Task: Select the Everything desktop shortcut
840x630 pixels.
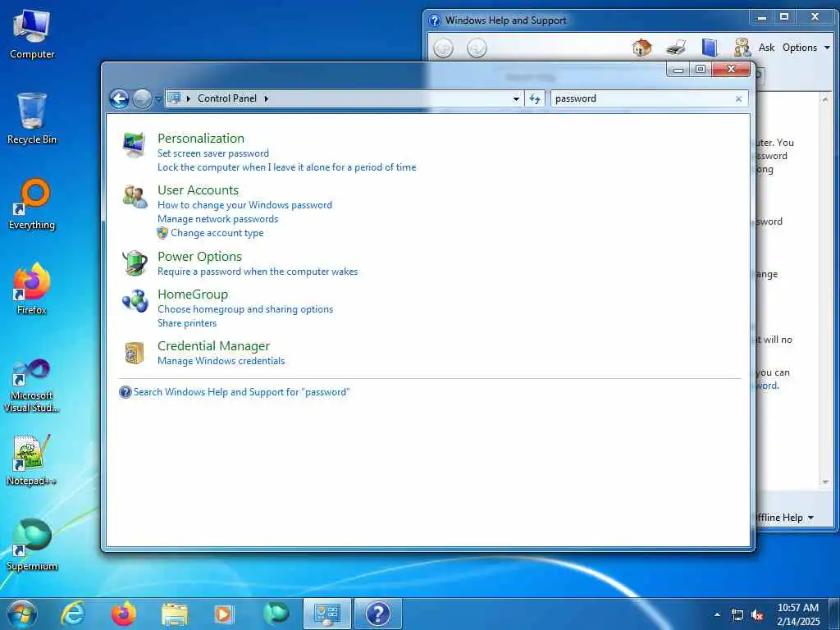Action: pos(32,204)
